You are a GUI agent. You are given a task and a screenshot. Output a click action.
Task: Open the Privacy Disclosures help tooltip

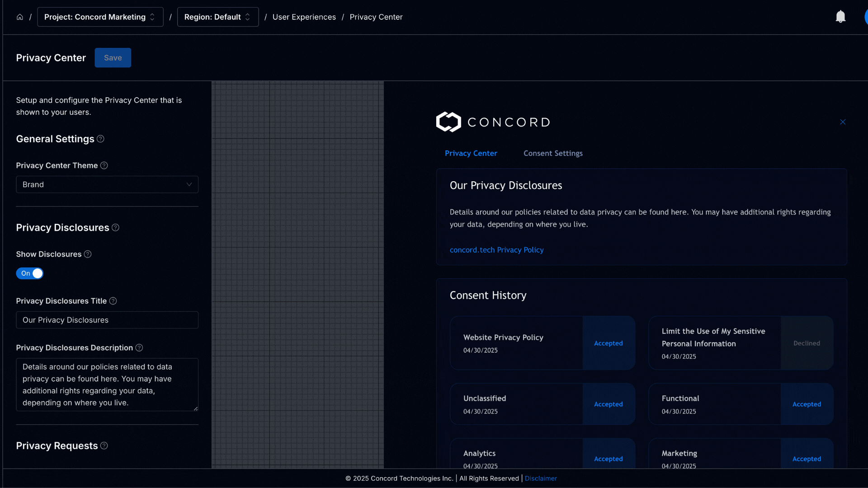point(116,228)
